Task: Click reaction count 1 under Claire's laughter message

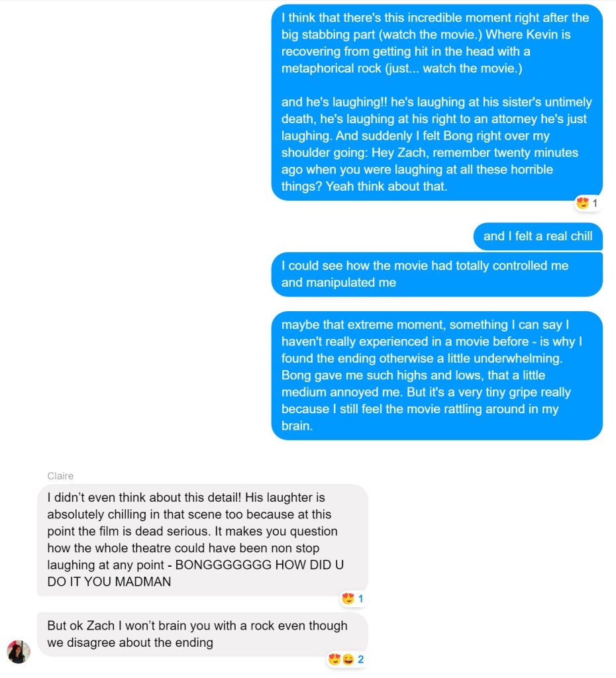Action: [361, 599]
